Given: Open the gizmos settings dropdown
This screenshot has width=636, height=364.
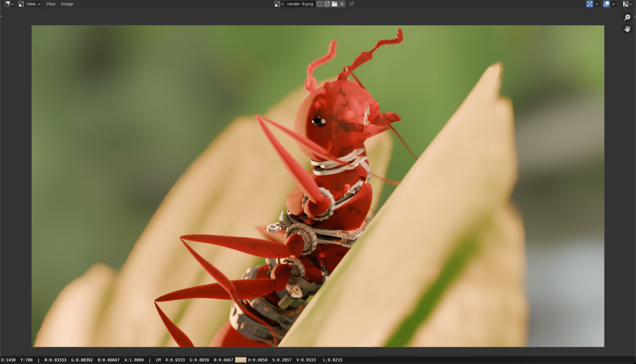Looking at the screenshot, I should point(597,4).
